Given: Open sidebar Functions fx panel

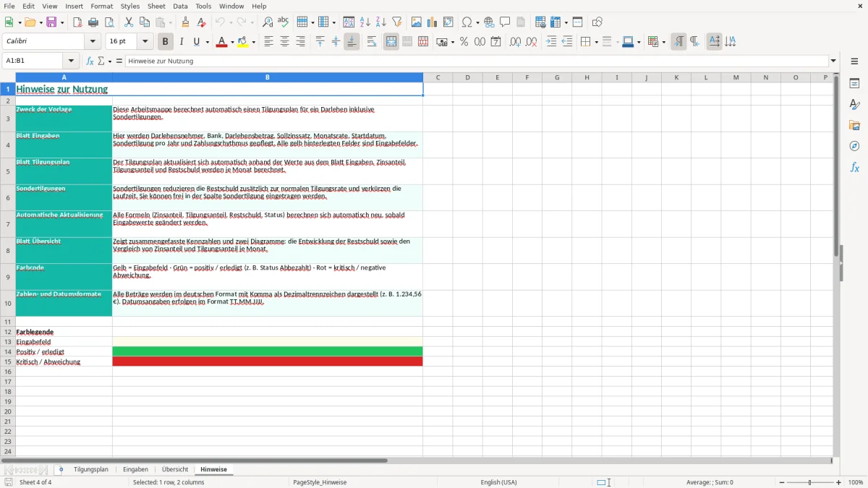Looking at the screenshot, I should (x=854, y=168).
